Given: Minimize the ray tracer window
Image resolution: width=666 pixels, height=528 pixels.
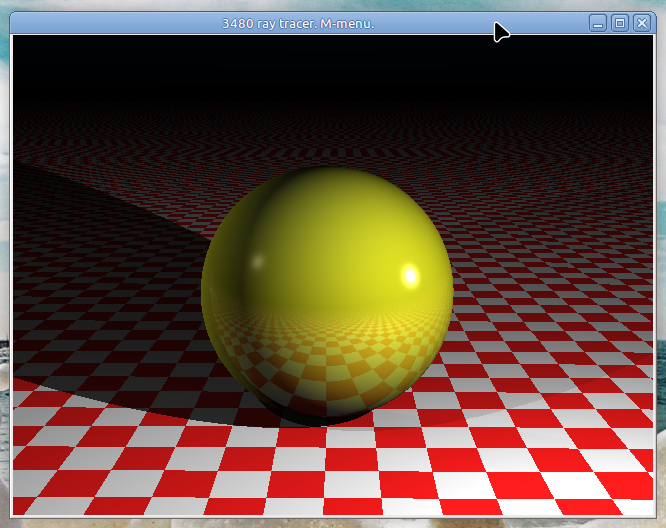Looking at the screenshot, I should click(598, 23).
